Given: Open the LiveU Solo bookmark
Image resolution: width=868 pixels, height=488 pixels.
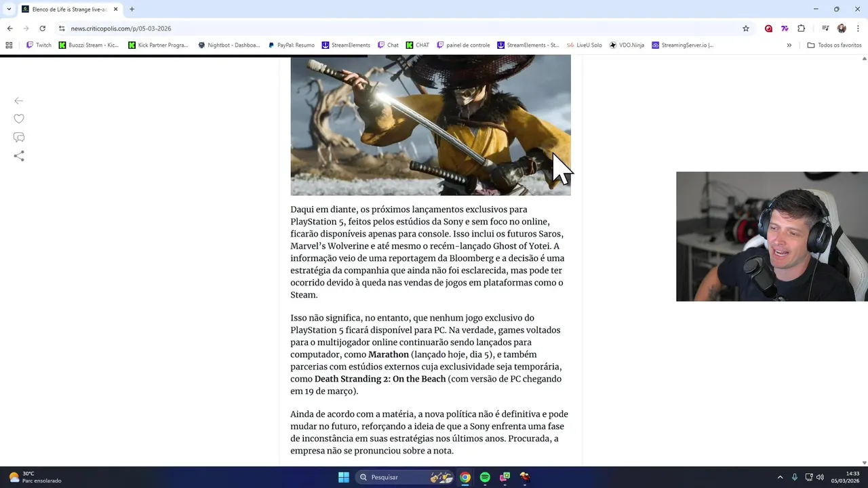Looking at the screenshot, I should click(x=584, y=45).
